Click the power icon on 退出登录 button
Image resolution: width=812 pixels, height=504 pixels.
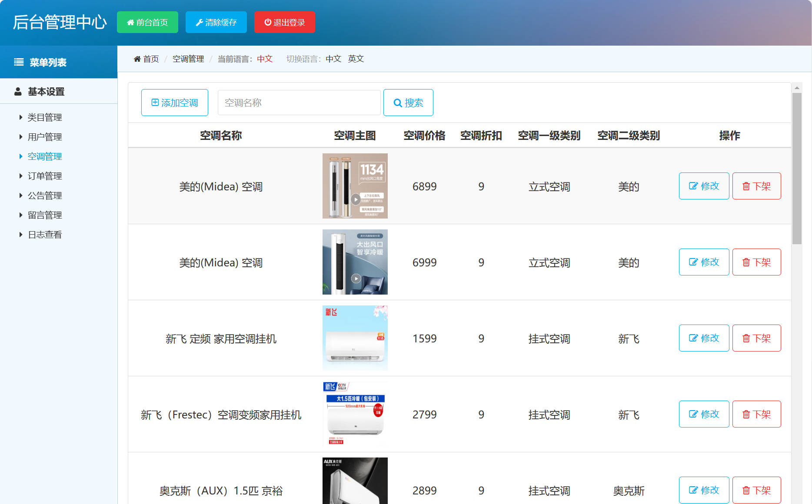click(x=267, y=22)
